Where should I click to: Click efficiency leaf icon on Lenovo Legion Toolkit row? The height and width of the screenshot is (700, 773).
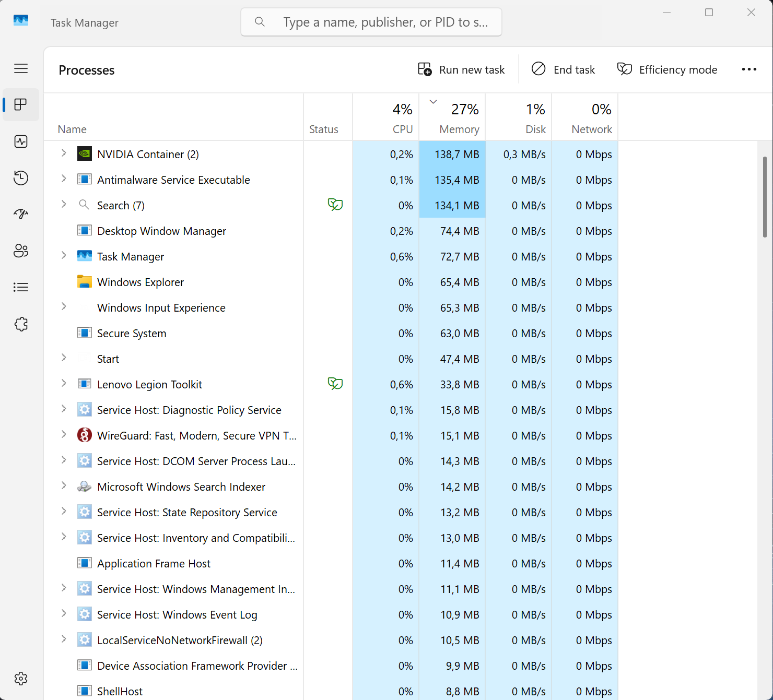point(335,384)
